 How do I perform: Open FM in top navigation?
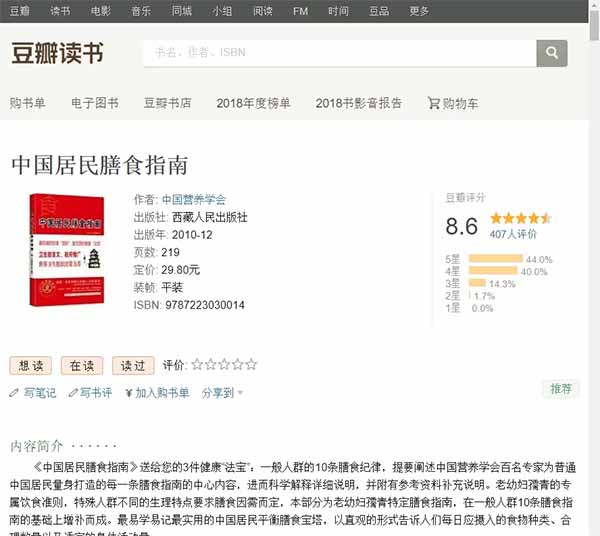(x=300, y=11)
